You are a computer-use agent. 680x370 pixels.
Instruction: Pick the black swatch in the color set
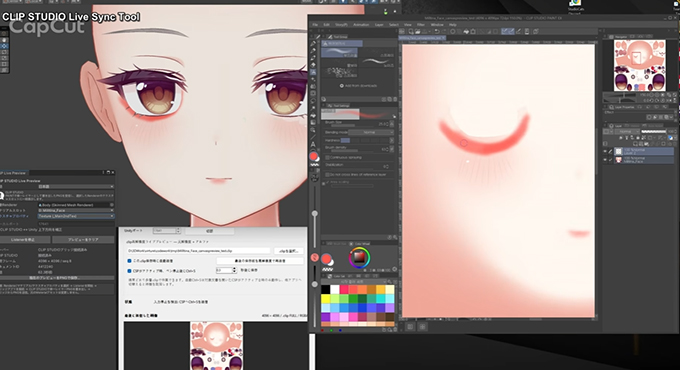[x=325, y=290]
